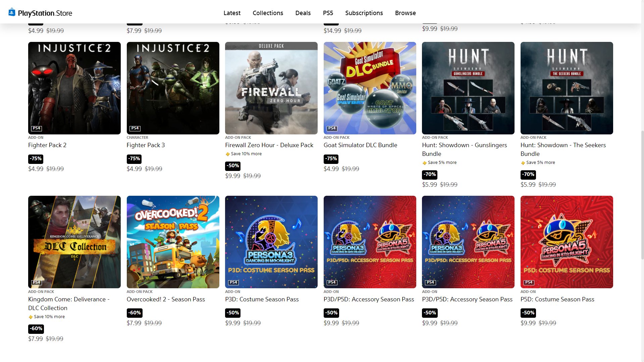Go to the Deals section
The width and height of the screenshot is (644, 362).
pos(303,13)
